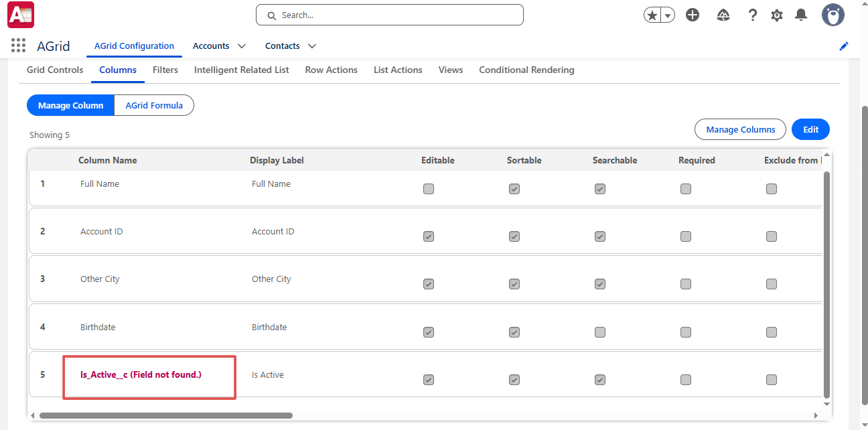The width and height of the screenshot is (868, 430).
Task: Switch to the AGrid Configuration tab
Action: tap(134, 46)
